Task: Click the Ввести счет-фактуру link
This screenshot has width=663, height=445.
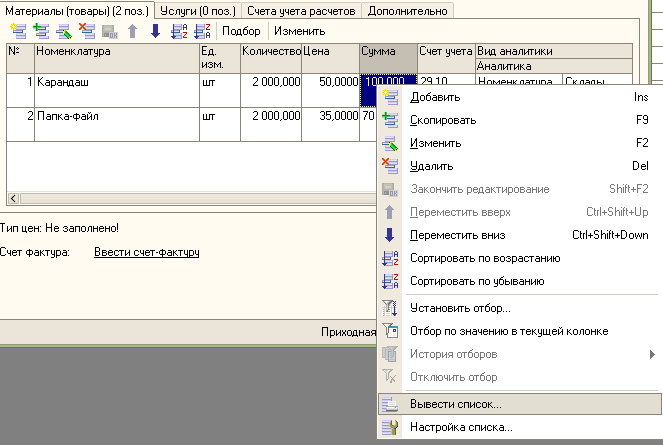Action: 147,252
